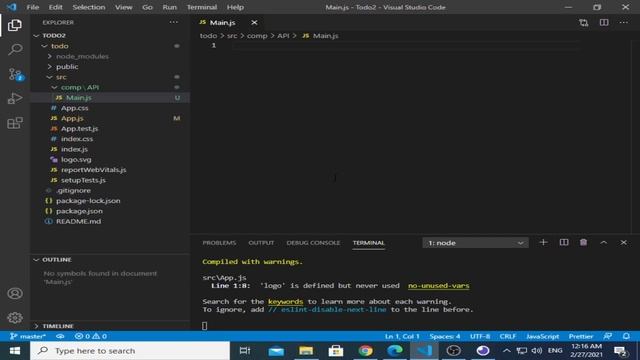Viewport: 640px width, 360px height.
Task: Split the terminal panel
Action: 564,242
